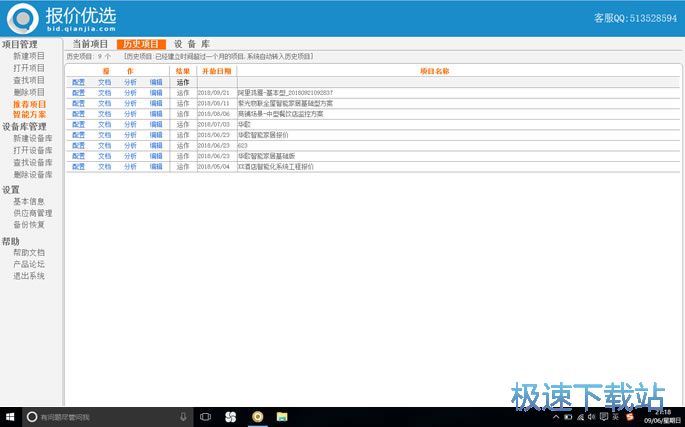Click 供应商管理 under 设置

(33, 213)
